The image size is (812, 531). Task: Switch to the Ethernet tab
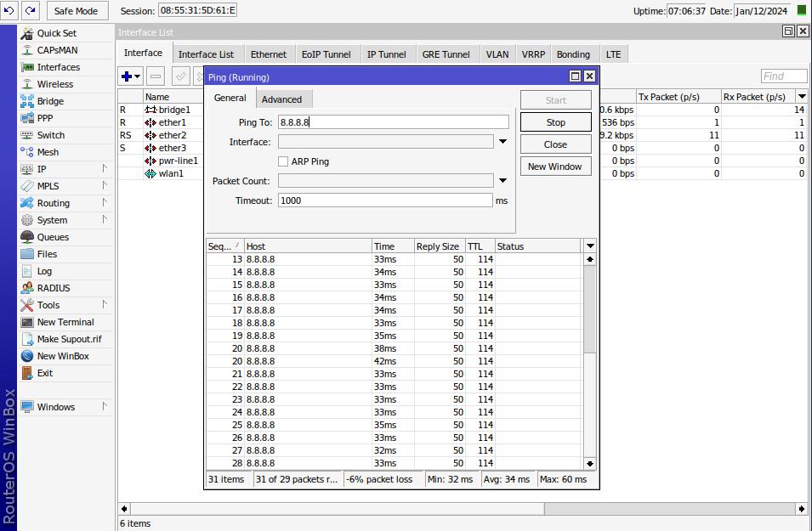click(x=268, y=54)
